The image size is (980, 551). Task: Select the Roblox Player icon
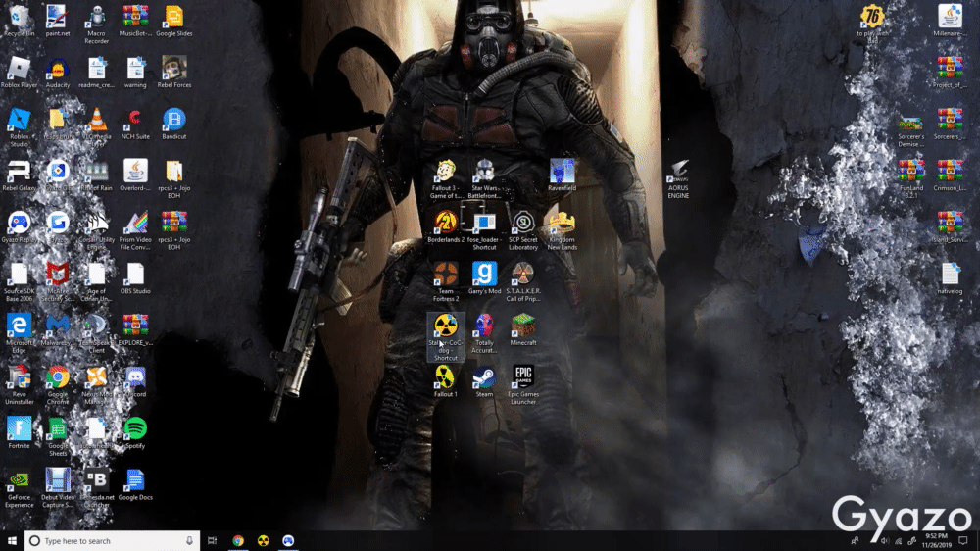click(x=19, y=73)
